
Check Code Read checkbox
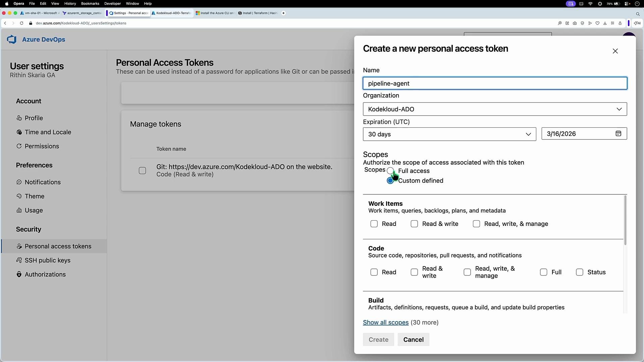(x=374, y=272)
